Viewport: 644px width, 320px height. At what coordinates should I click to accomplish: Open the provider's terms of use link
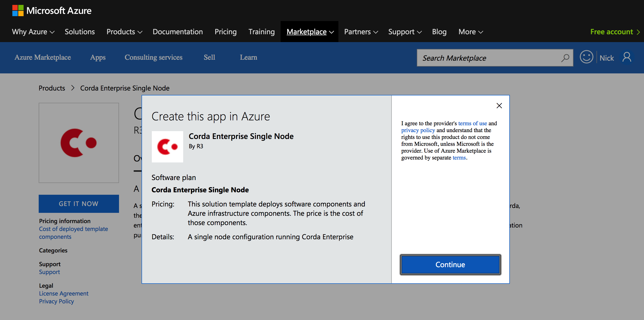(x=472, y=123)
